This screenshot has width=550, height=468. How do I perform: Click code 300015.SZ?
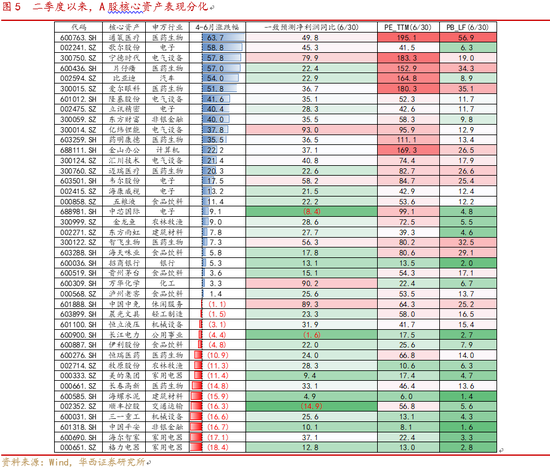(x=78, y=89)
